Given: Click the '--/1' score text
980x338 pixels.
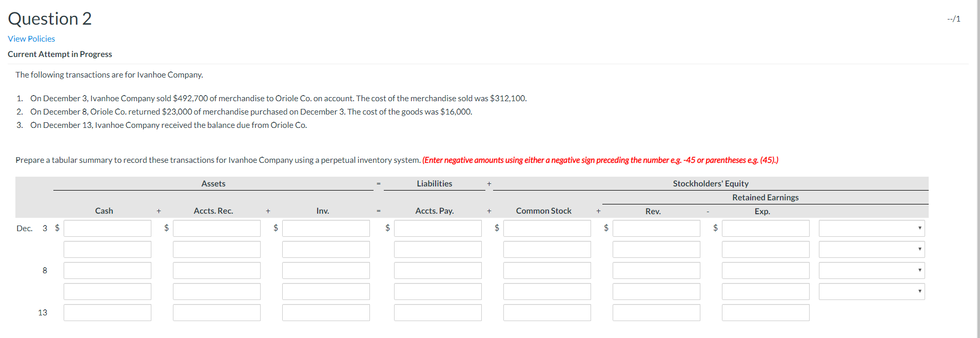Looking at the screenshot, I should point(954,18).
